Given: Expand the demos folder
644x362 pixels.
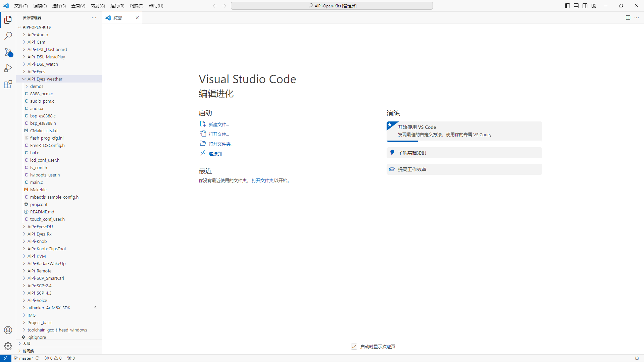Looking at the screenshot, I should tap(59, 86).
